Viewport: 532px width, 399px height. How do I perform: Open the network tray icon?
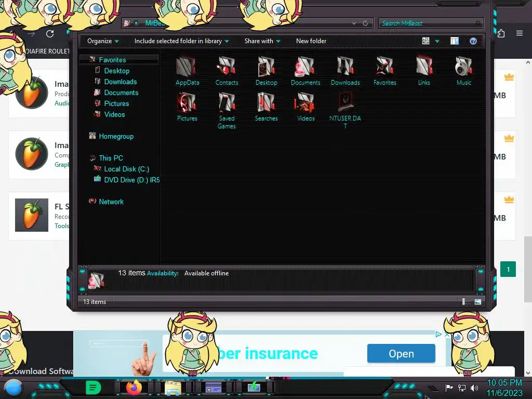point(461,388)
